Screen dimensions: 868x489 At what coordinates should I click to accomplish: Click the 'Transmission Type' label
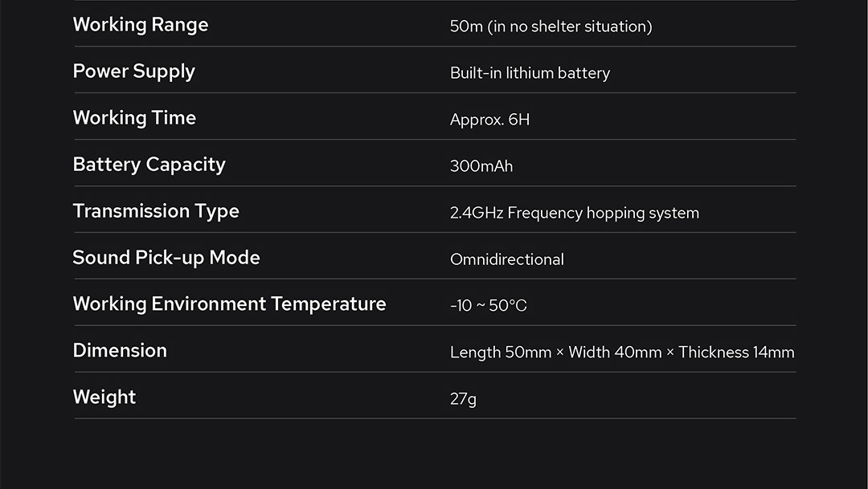click(x=156, y=211)
